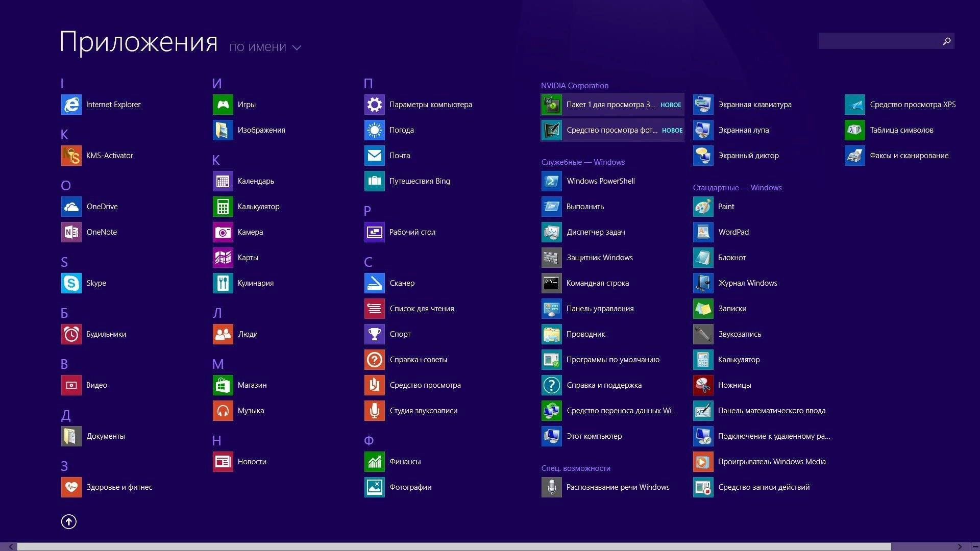Open Люди people icon
Screen dimensions: 980x551
(x=223, y=334)
